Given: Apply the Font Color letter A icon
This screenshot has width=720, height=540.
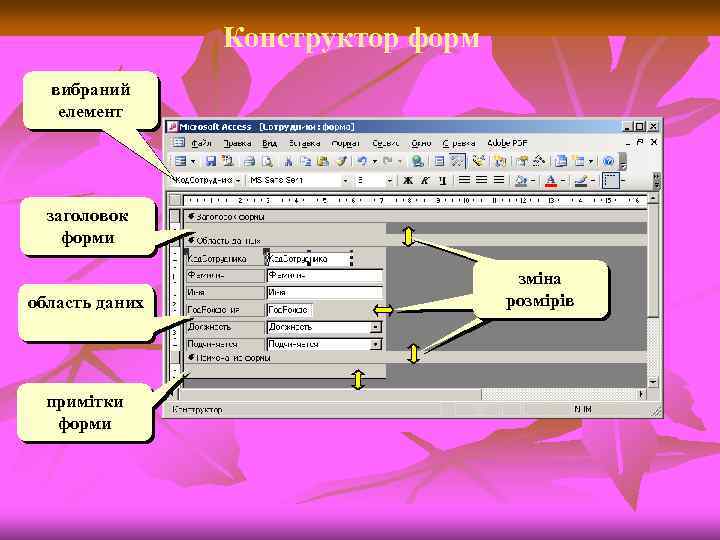Looking at the screenshot, I should coord(550,180).
